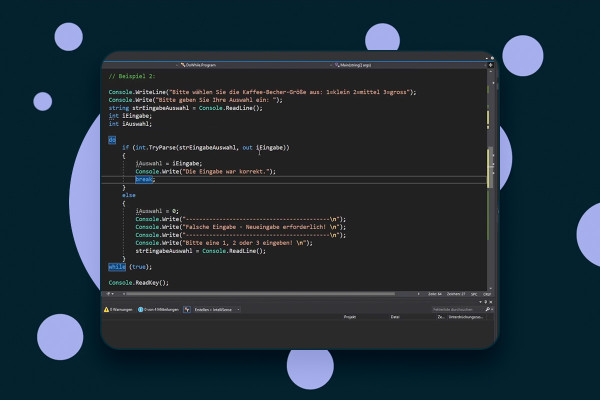Viewport: 600px width, 400px height.
Task: Click the search magnifier icon in error list
Action: click(488, 309)
